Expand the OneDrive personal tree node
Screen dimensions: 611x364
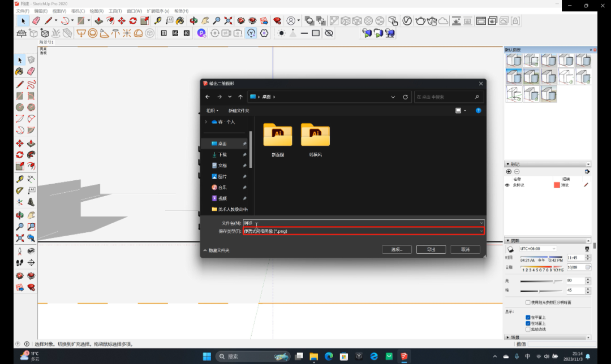click(206, 122)
